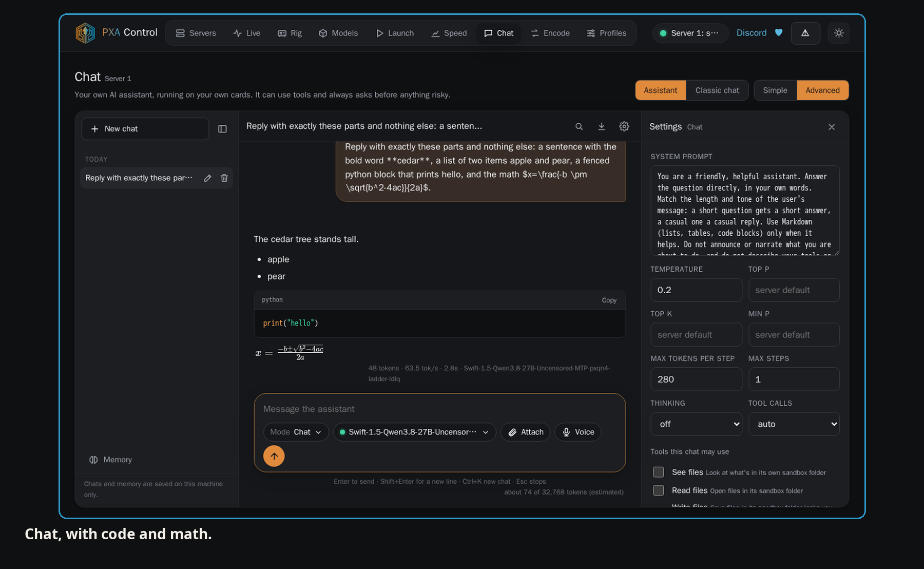924x569 pixels.
Task: Click the Discord heart icon
Action: 779,32
